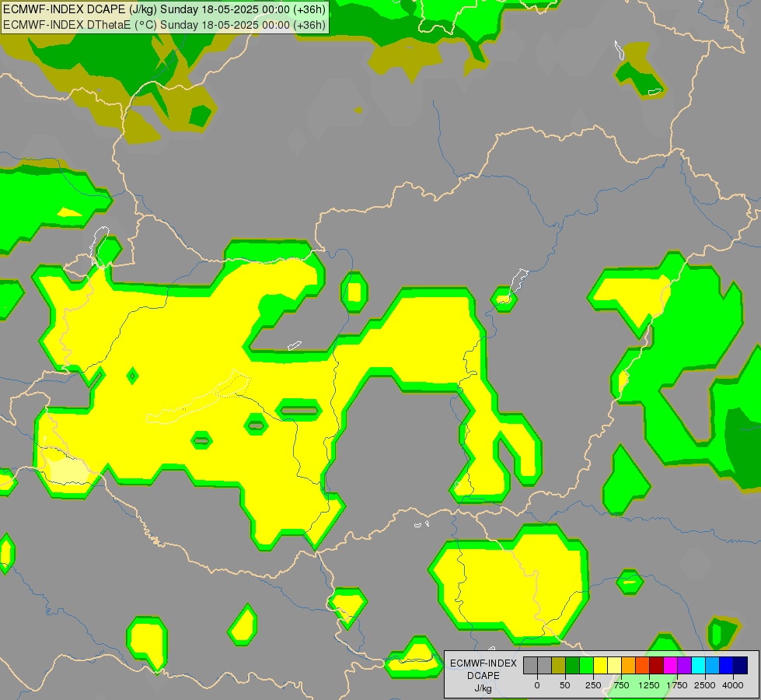Click the light blue legend swatch

(x=713, y=665)
